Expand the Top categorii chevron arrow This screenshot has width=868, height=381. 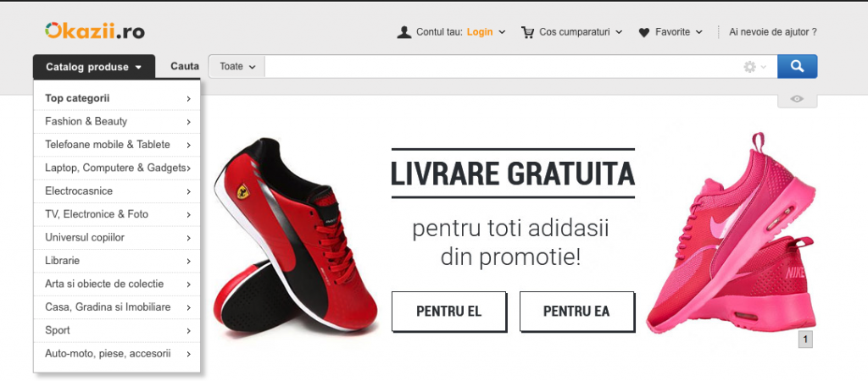(188, 98)
